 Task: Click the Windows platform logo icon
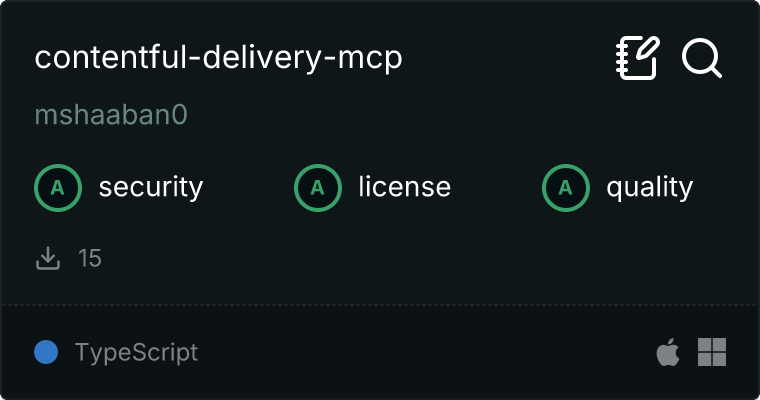tap(712, 352)
